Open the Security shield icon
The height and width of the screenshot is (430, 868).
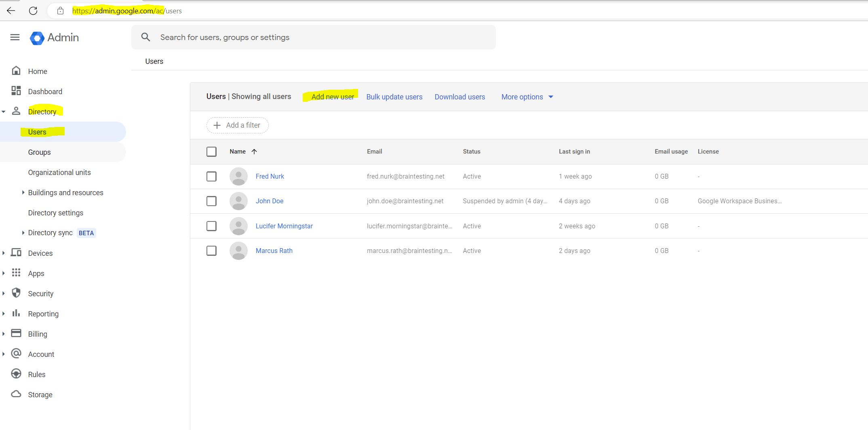pos(16,293)
